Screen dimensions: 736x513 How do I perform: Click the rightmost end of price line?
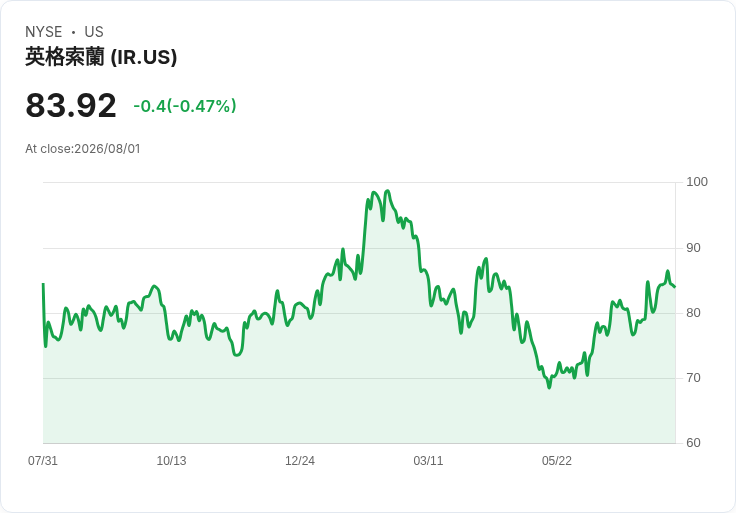675,287
